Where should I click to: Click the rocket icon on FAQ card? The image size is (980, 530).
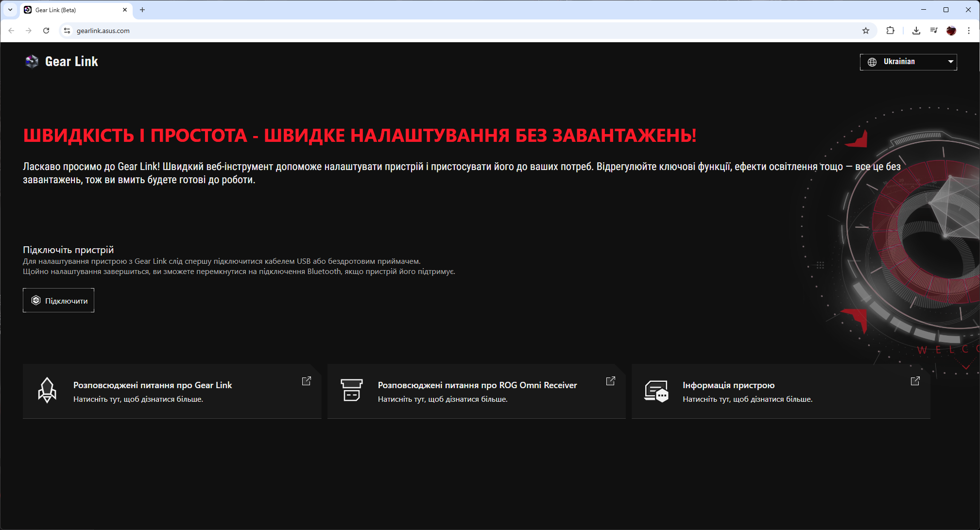[47, 391]
